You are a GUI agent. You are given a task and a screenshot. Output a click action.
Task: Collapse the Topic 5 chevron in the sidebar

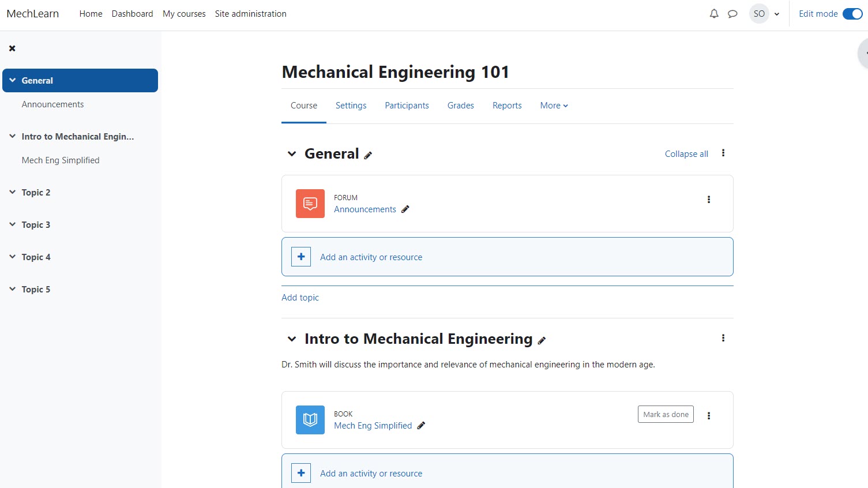point(12,289)
